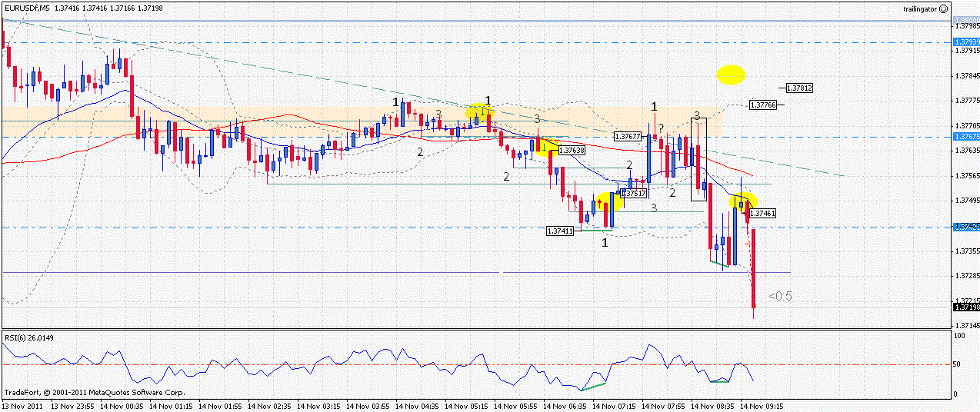Select the yellow ellipse beside the 1.37461 label
The image size is (980, 412).
(743, 201)
